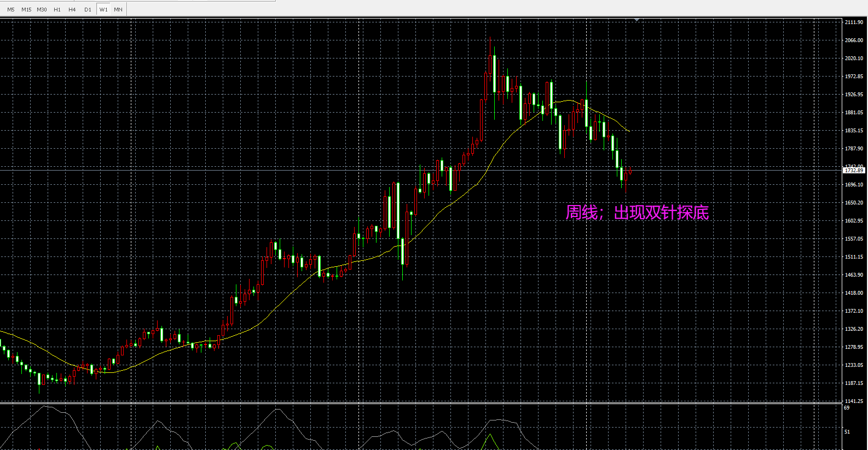Switch chart to M5 timeframe

(x=11, y=9)
